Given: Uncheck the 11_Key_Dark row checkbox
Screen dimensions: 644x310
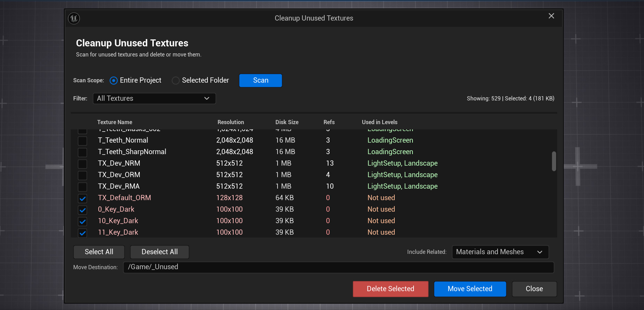Looking at the screenshot, I should (82, 233).
